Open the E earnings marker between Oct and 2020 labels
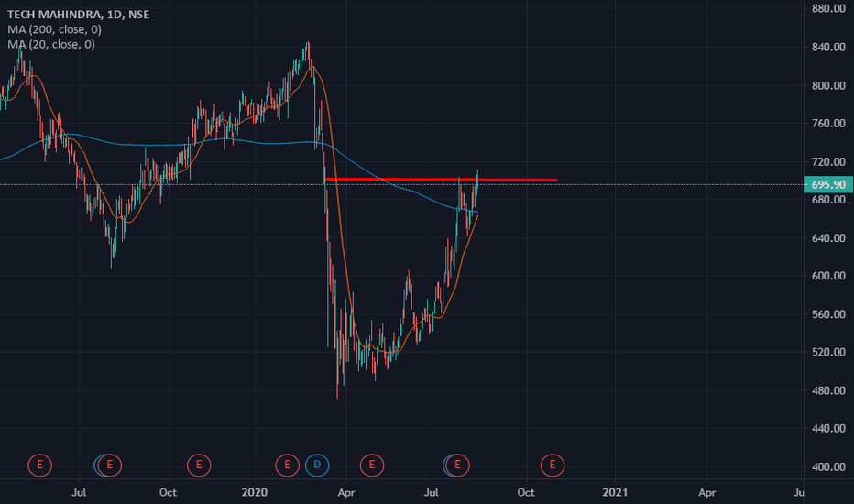Screen dimensions: 854x504 pos(199,465)
